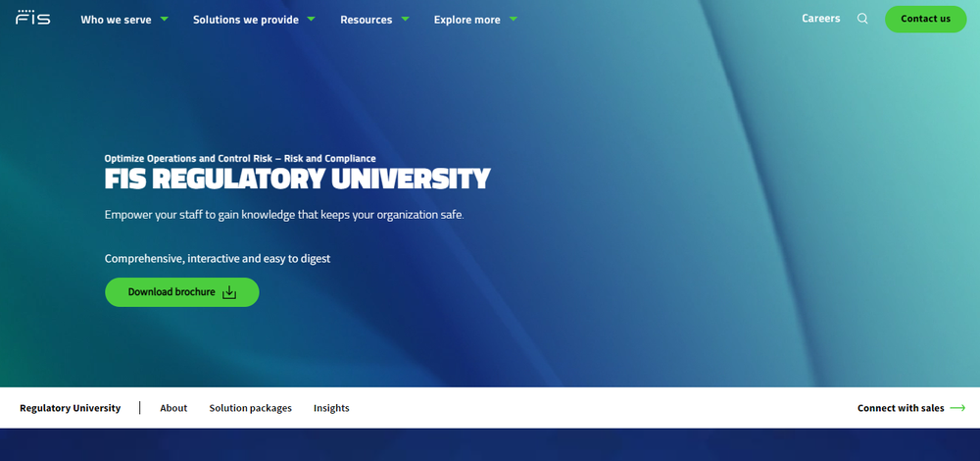Viewport: 980px width, 461px height.
Task: Expand the Who we serve dropdown arrow
Action: pos(164,20)
